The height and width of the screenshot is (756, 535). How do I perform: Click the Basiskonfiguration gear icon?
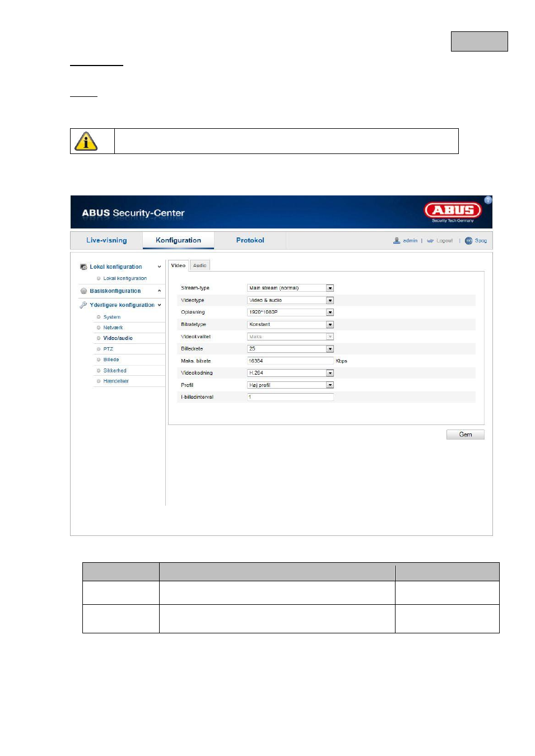pyautogui.click(x=83, y=291)
